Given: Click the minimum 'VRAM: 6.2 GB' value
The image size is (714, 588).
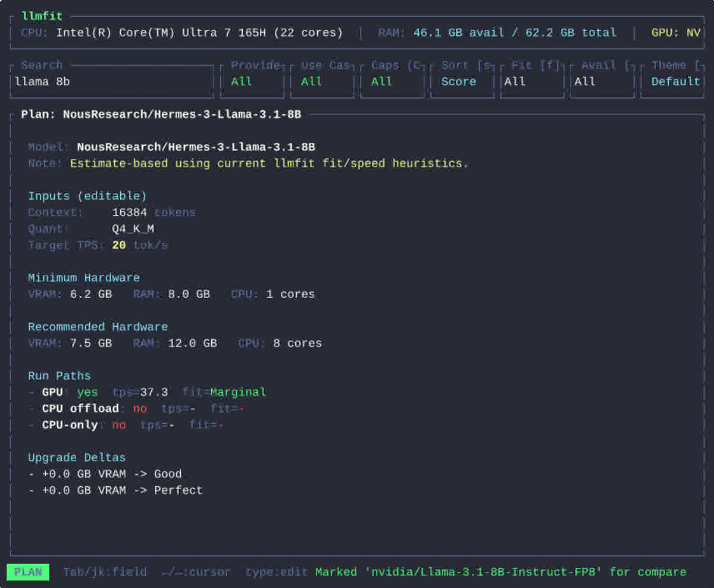Looking at the screenshot, I should tap(70, 294).
